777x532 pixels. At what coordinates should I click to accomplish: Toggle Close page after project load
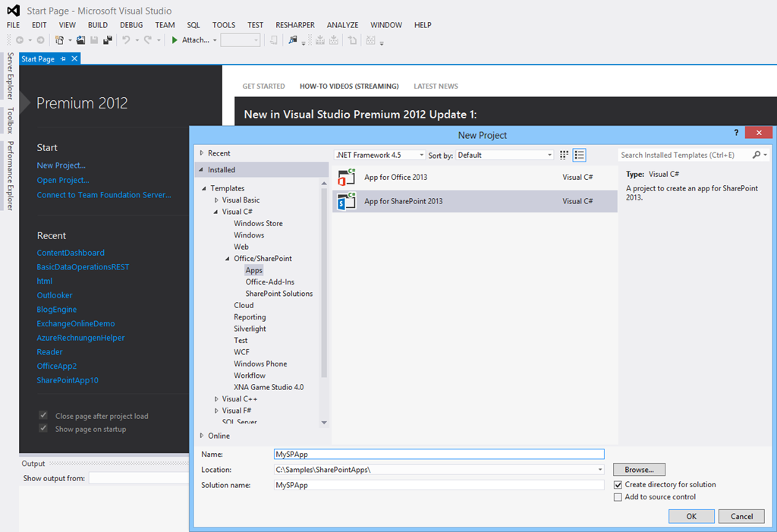43,416
